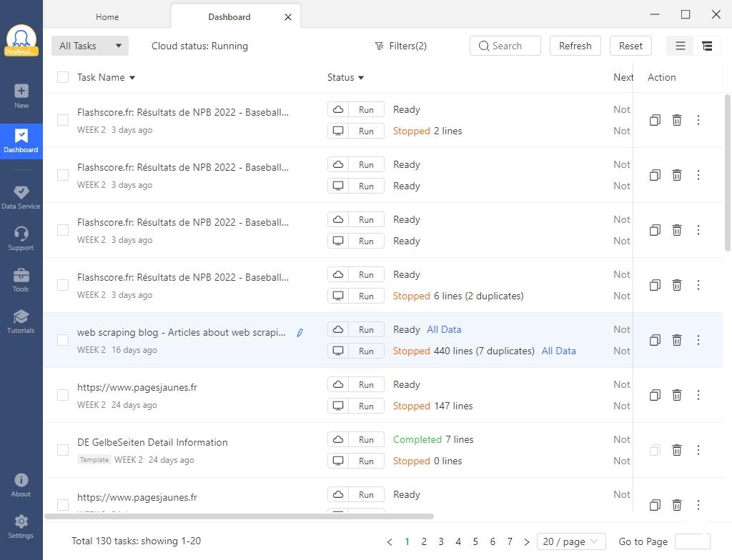
Task: Delete the first Flashscore.fr task
Action: click(x=676, y=120)
